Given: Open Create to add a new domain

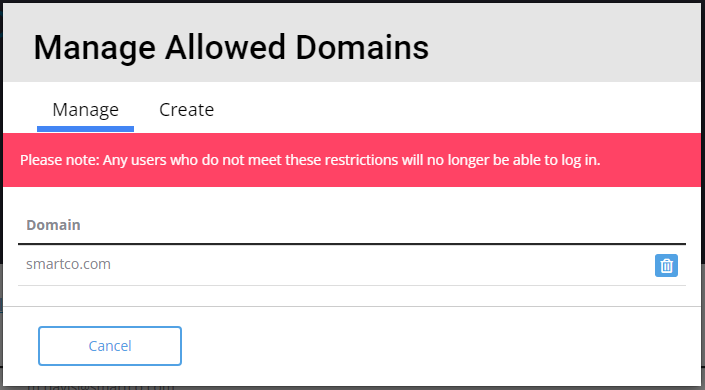Looking at the screenshot, I should click(186, 110).
